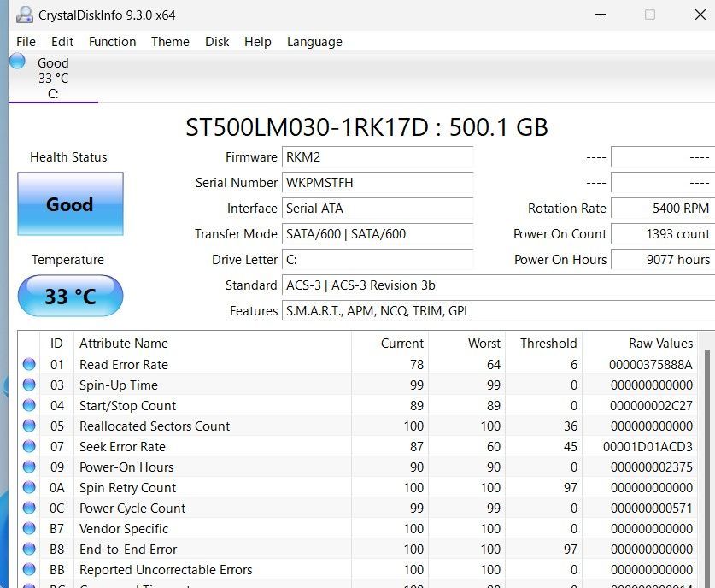Click threshold value 36 for Reallocated Sectors Count
Image resolution: width=715 pixels, height=588 pixels.
[x=570, y=426]
